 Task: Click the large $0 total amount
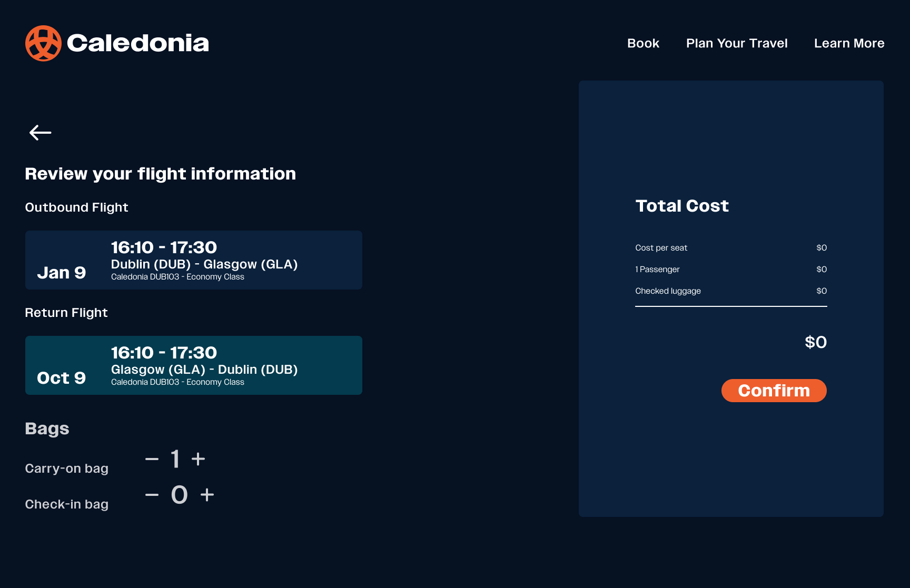click(815, 342)
